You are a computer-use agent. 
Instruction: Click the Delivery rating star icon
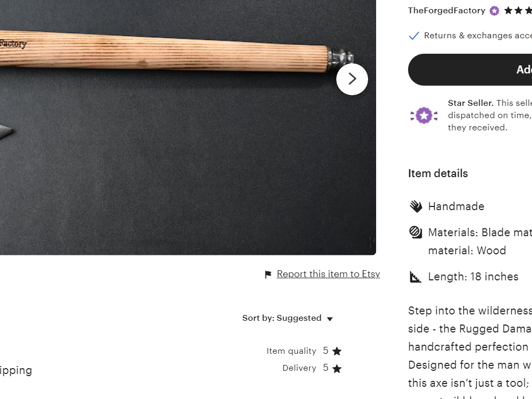[x=337, y=369]
